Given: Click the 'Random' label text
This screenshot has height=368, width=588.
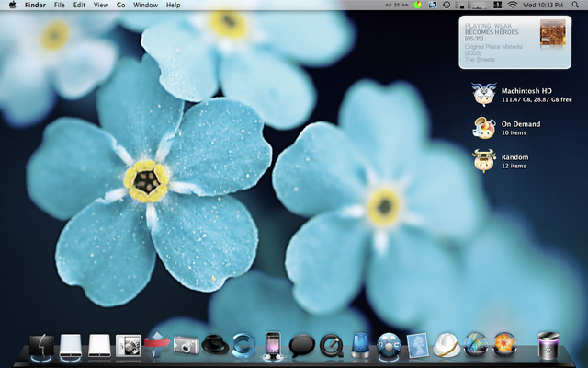Looking at the screenshot, I should coord(514,157).
